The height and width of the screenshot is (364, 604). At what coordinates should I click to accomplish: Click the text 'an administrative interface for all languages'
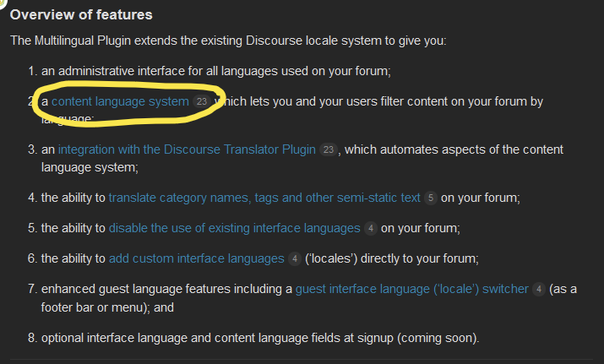161,71
